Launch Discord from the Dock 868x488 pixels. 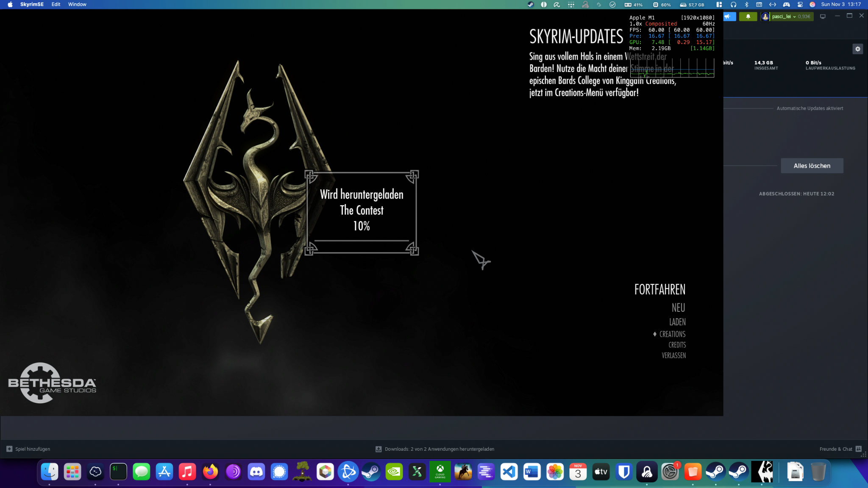pos(256,471)
